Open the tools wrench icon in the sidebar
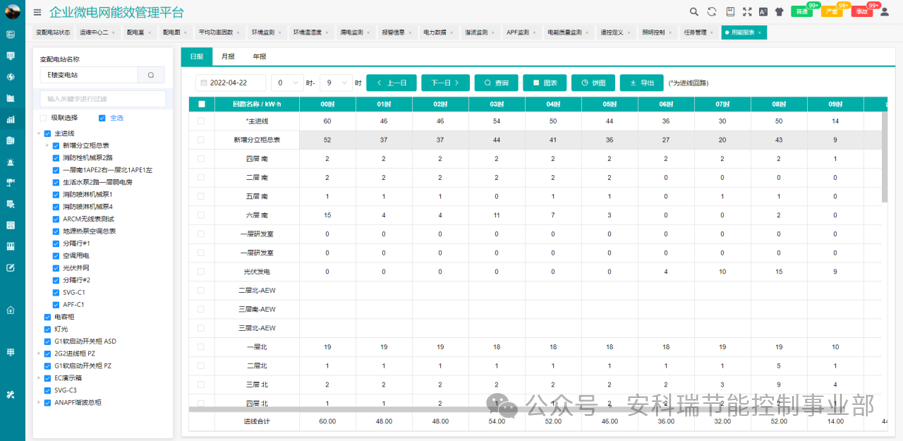This screenshot has width=903, height=441. pyautogui.click(x=10, y=394)
